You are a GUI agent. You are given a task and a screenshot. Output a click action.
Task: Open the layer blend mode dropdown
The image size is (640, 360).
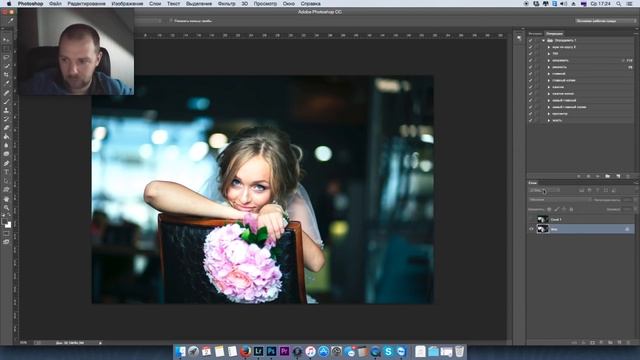(560, 200)
